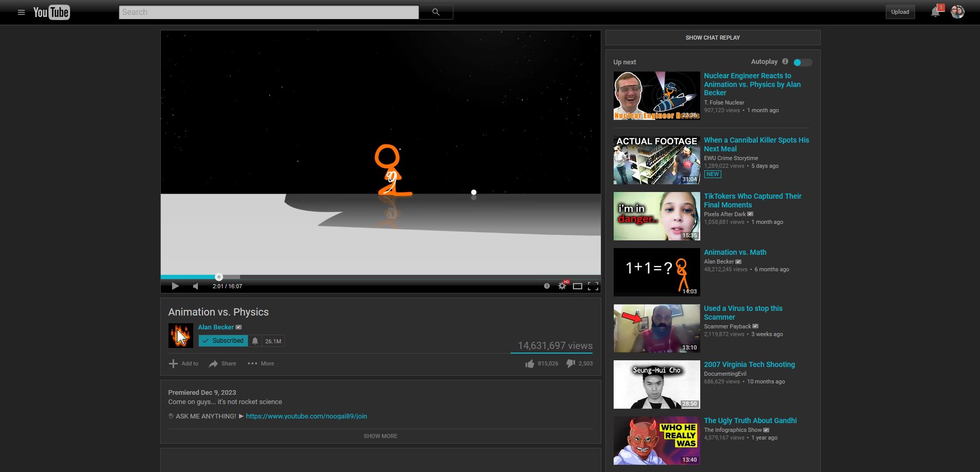This screenshot has height=472, width=980.
Task: Go to YouTube home via logo
Action: (52, 12)
